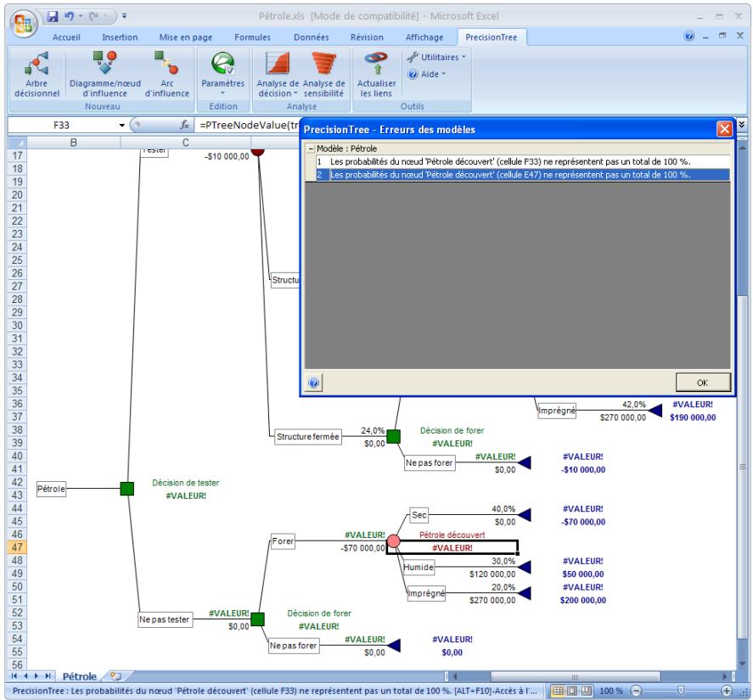Click the Save icon in quick access toolbar
The height and width of the screenshot is (700, 753).
click(53, 16)
